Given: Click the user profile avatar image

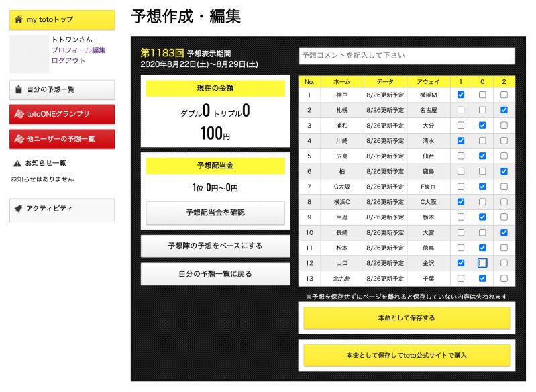Looking at the screenshot, I should (x=29, y=54).
